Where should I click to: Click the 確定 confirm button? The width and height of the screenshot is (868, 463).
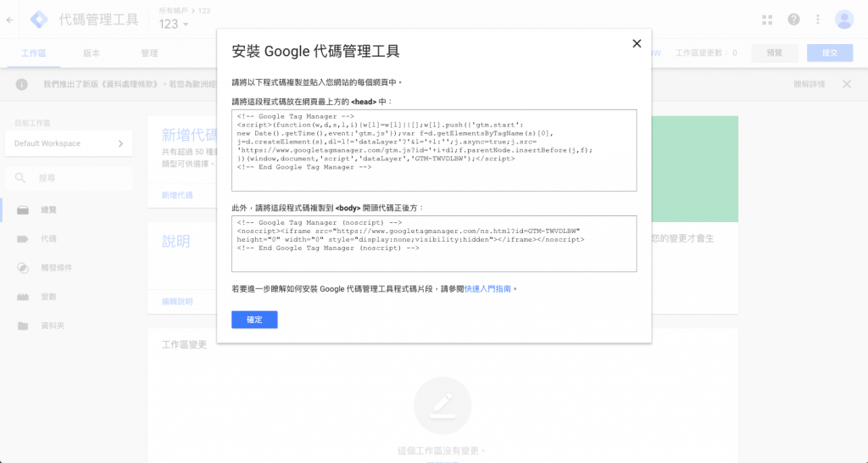254,320
